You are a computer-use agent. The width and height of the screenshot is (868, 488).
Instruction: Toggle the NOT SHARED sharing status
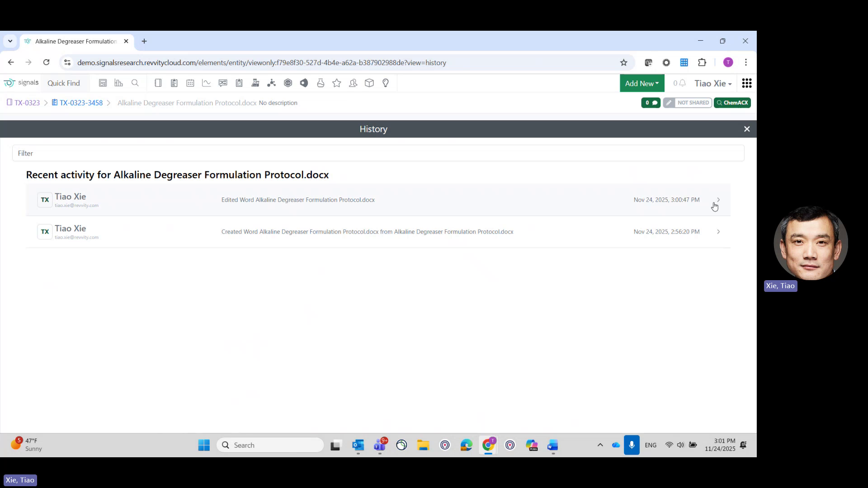tap(693, 103)
